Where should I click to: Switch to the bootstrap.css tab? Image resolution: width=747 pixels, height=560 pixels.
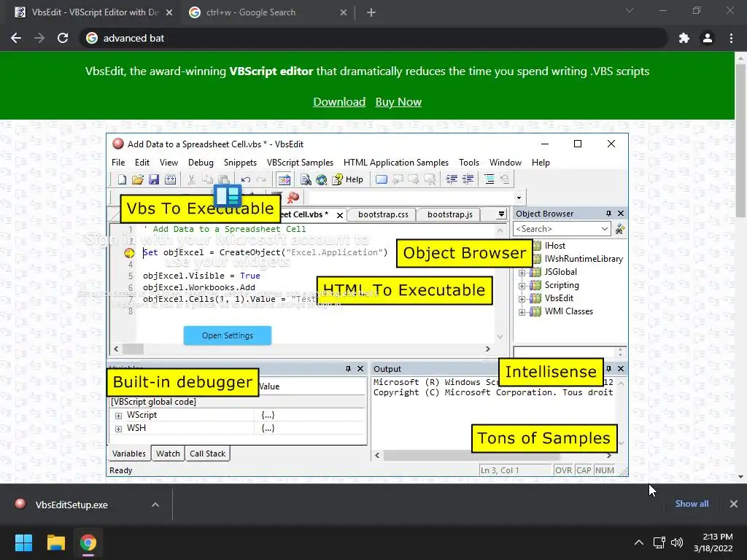[383, 214]
